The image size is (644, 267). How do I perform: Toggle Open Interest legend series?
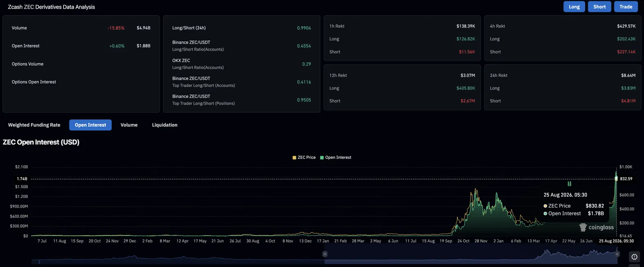point(336,157)
